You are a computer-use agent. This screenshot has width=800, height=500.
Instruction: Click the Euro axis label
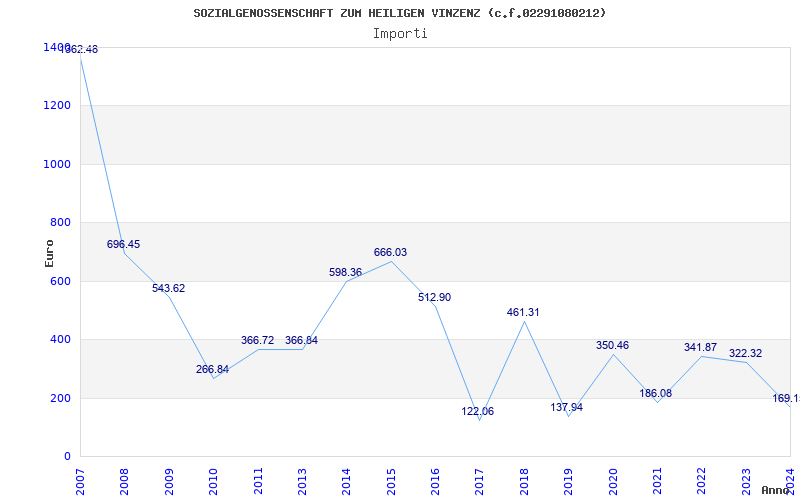tap(49, 254)
